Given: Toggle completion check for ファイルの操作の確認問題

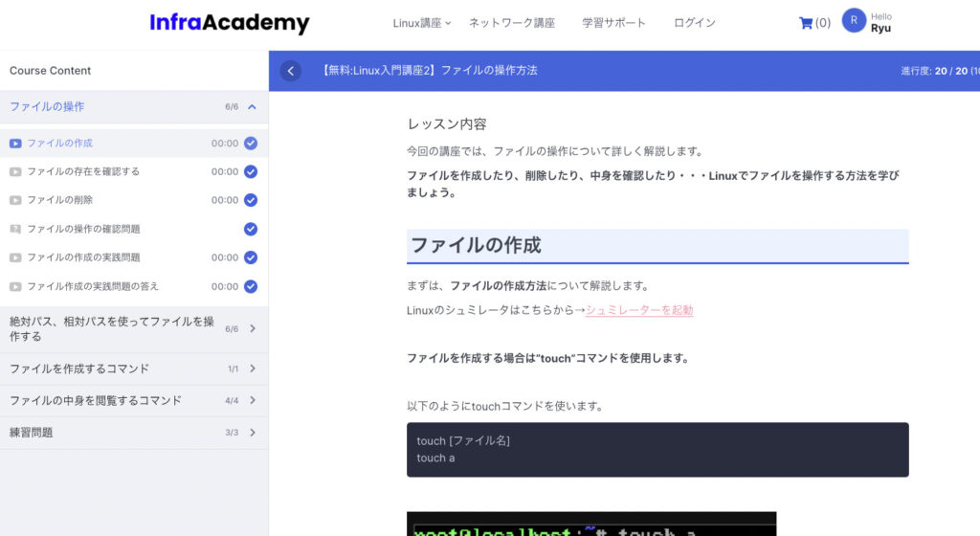Looking at the screenshot, I should click(x=251, y=230).
